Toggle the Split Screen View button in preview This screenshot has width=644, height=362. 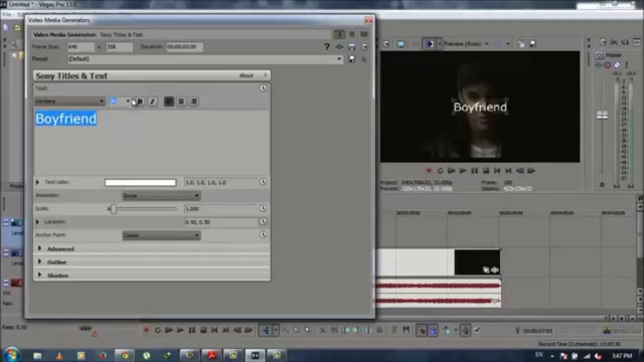coord(429,44)
